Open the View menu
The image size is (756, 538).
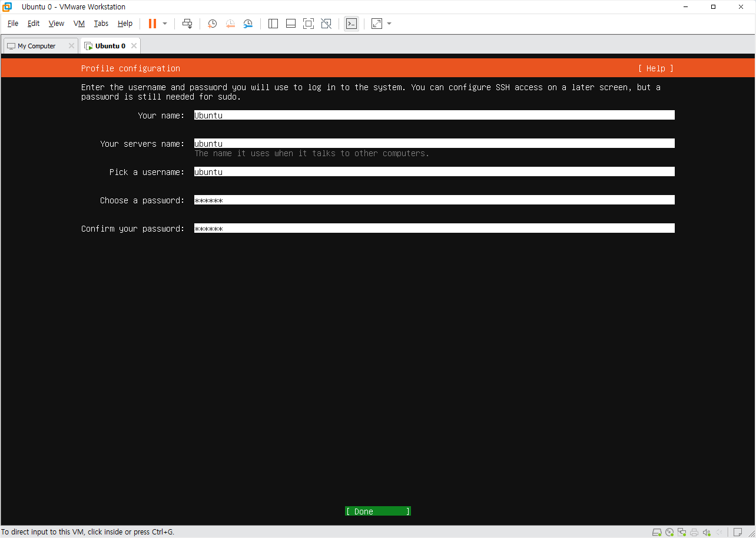coord(57,24)
